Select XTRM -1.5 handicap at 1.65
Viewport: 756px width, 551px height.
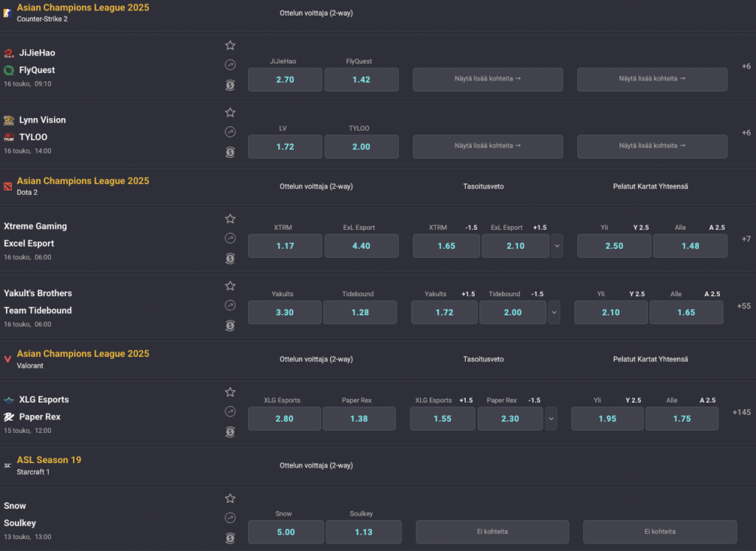pyautogui.click(x=446, y=245)
